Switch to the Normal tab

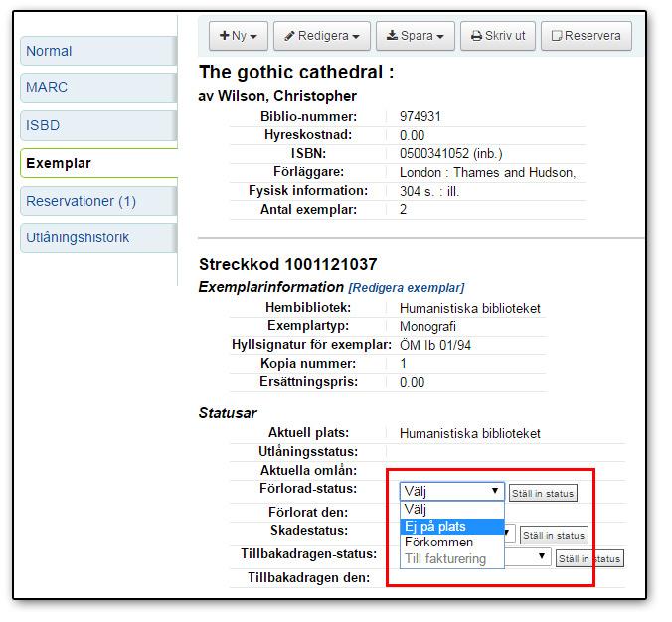coord(99,52)
